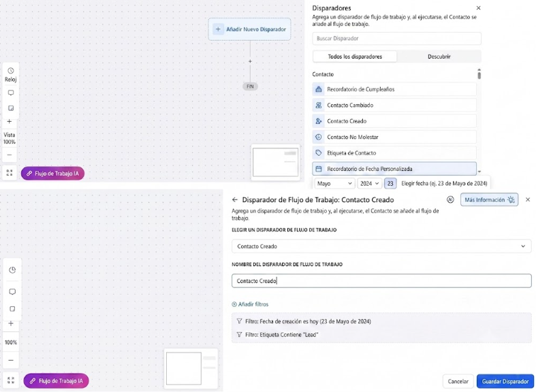Zoom out with minus in editor view toolbar
The height and width of the screenshot is (392, 536).
click(x=11, y=360)
